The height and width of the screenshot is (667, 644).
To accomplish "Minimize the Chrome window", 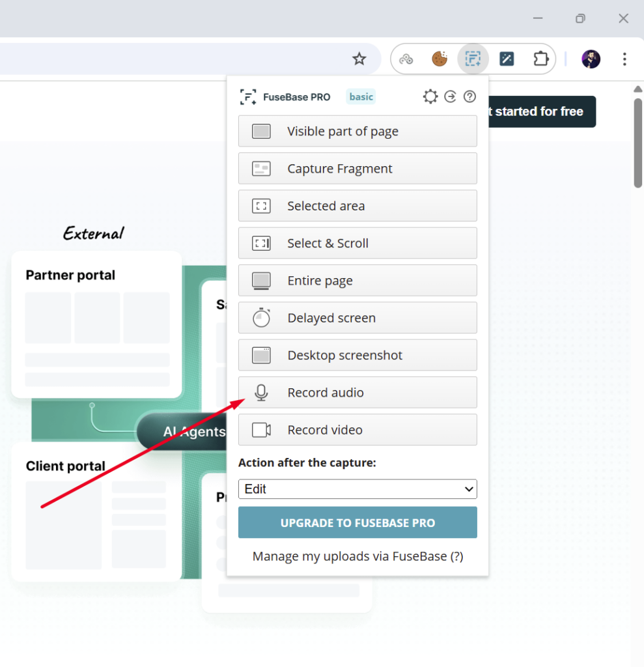I will pyautogui.click(x=538, y=18).
